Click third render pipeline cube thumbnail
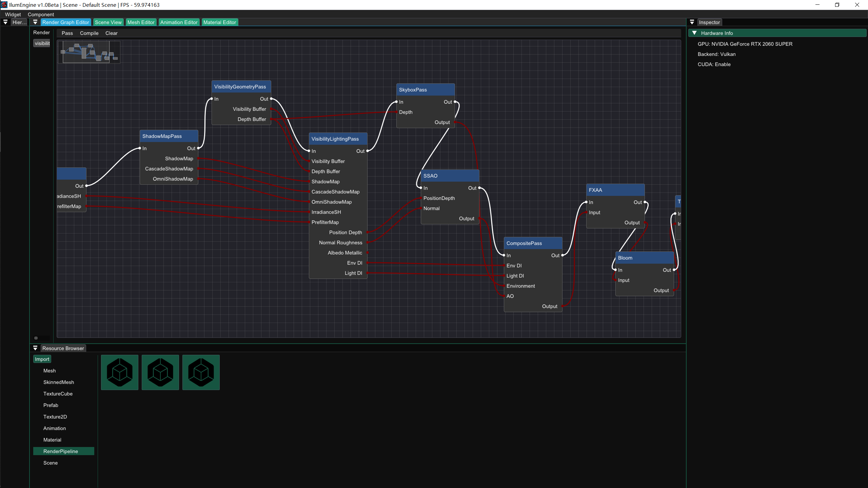Image resolution: width=868 pixels, height=488 pixels. pos(201,372)
